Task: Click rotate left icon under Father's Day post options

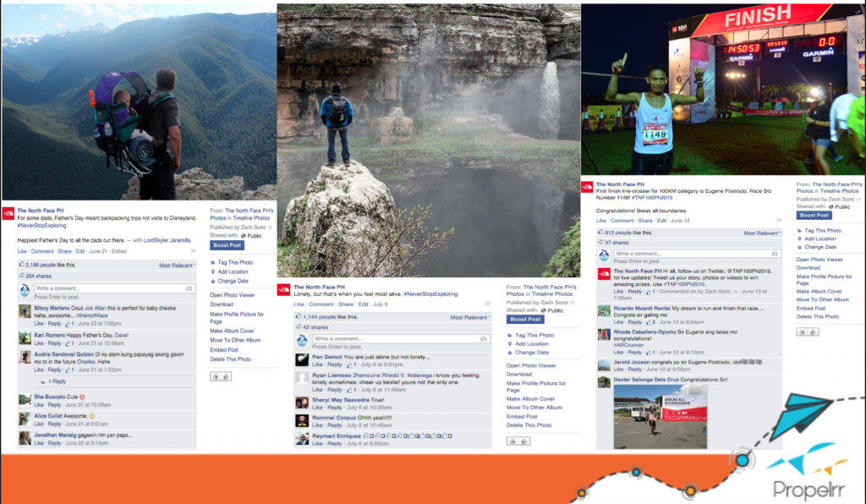Action: (x=216, y=376)
